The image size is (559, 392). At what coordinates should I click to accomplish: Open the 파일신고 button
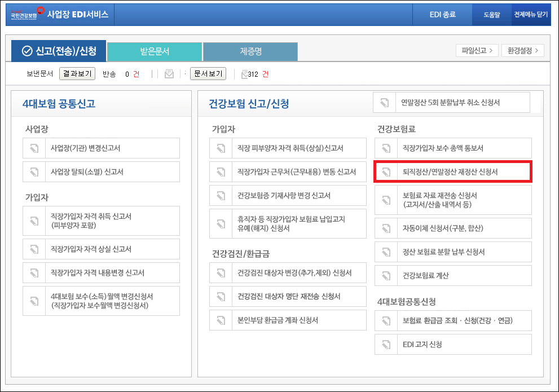(477, 51)
